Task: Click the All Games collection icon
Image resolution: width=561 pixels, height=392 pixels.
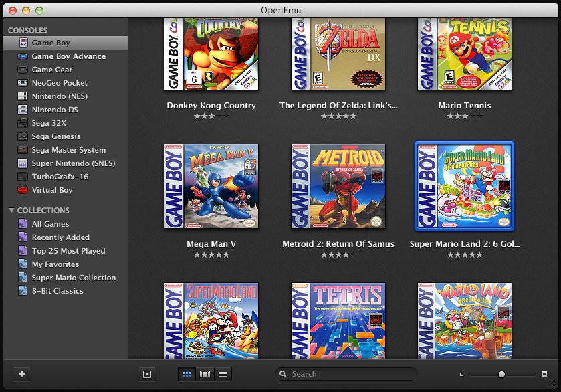Action: coord(23,223)
